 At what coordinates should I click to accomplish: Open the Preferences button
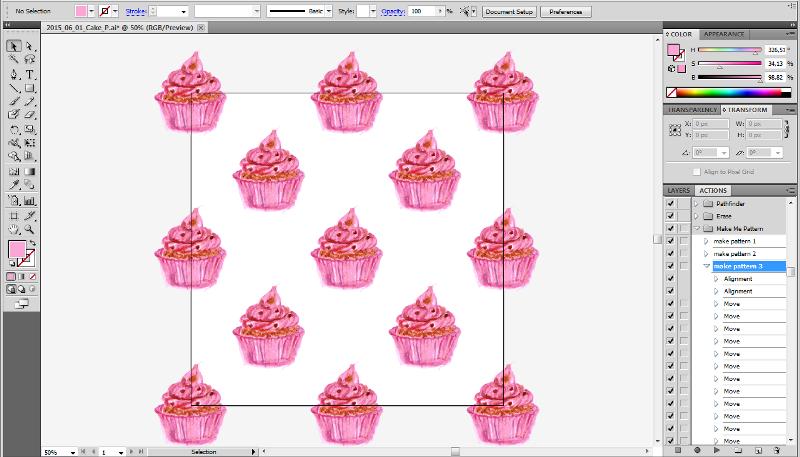tap(565, 11)
